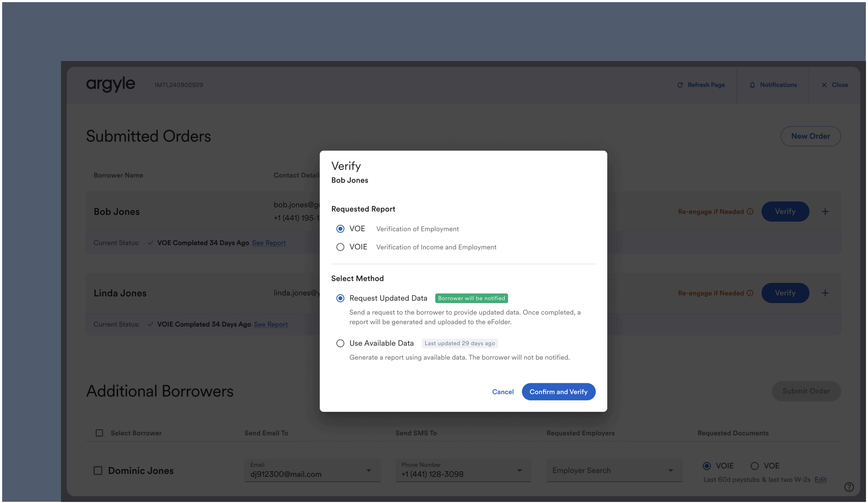The height and width of the screenshot is (503, 868).
Task: Open the info tooltip beside Re-engage if Needed
Action: point(750,212)
